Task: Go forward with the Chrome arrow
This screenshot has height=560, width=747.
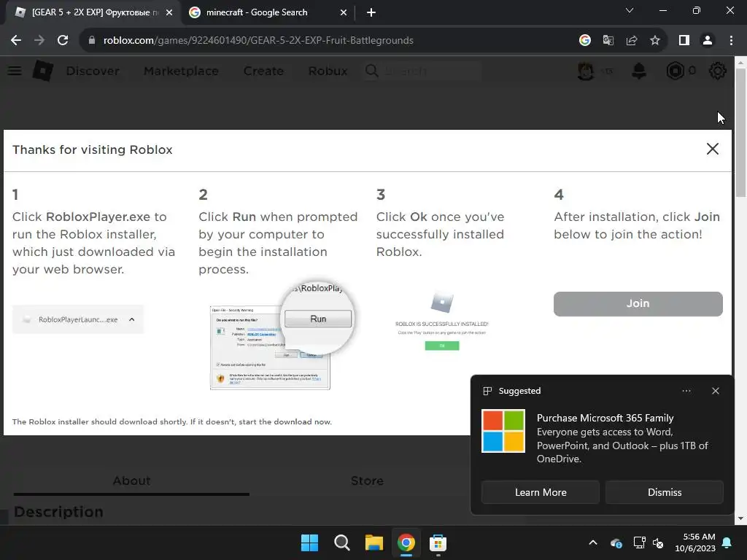Action: 39,41
